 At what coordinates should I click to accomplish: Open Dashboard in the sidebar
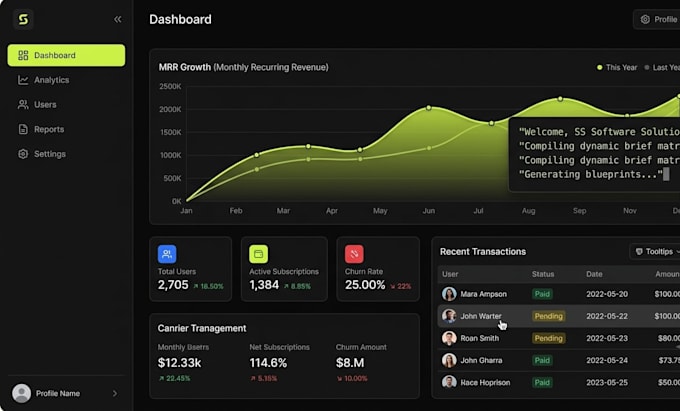point(66,55)
